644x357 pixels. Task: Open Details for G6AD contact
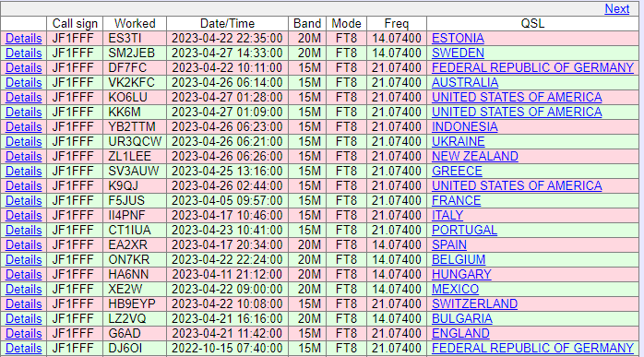23,334
